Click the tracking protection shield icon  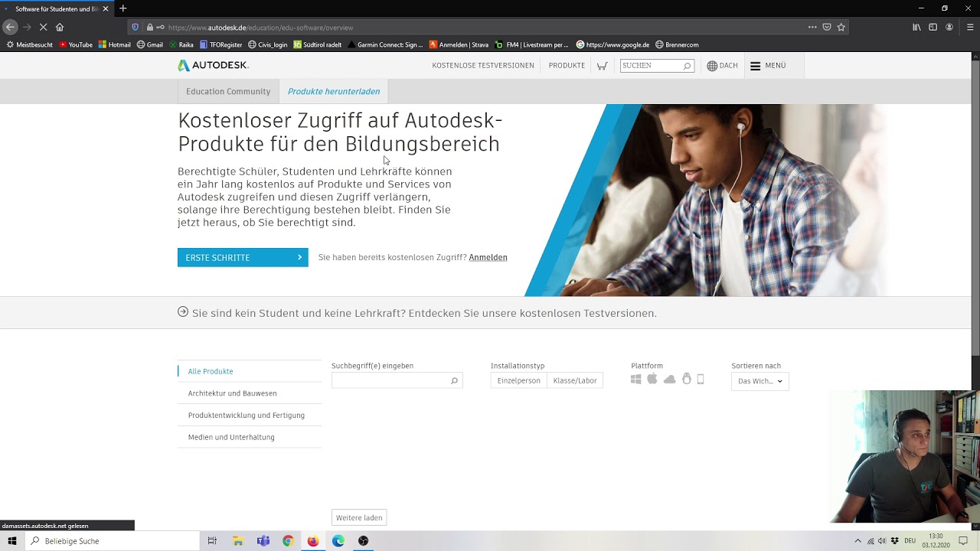(x=136, y=27)
